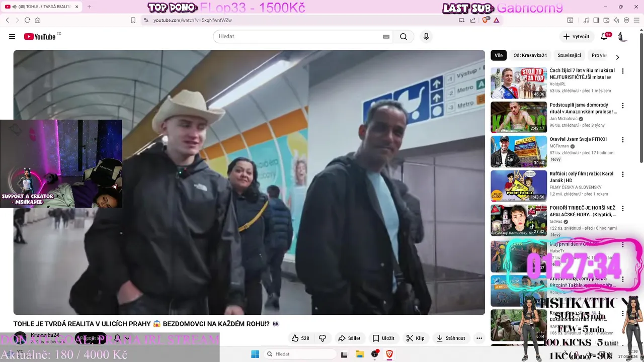Click the Vytvořit create button
644x362 pixels.
tap(576, 37)
